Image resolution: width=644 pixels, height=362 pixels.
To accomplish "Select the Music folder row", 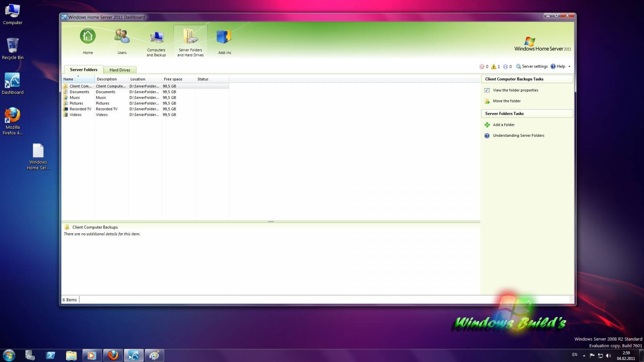I will 145,97.
